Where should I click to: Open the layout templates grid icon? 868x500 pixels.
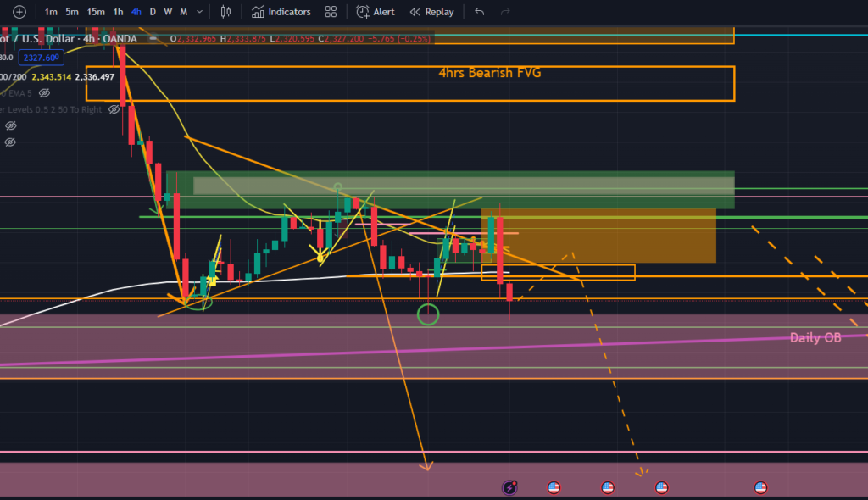click(331, 12)
